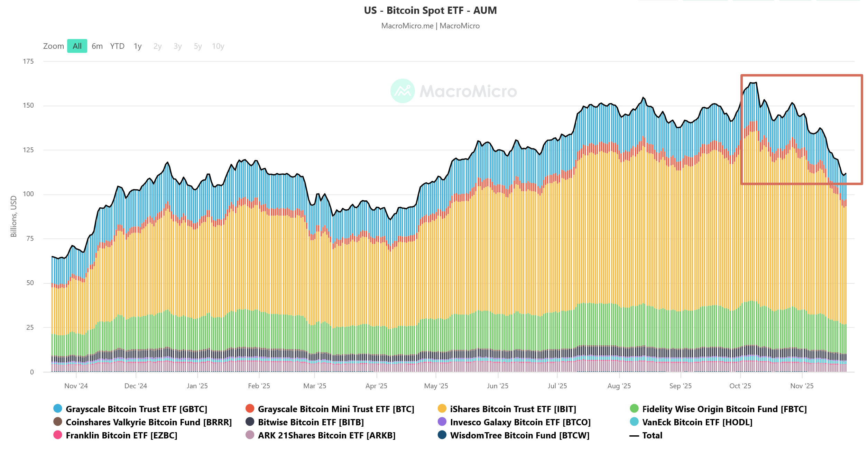Select the 1y zoom button
The height and width of the screenshot is (454, 868).
(137, 46)
